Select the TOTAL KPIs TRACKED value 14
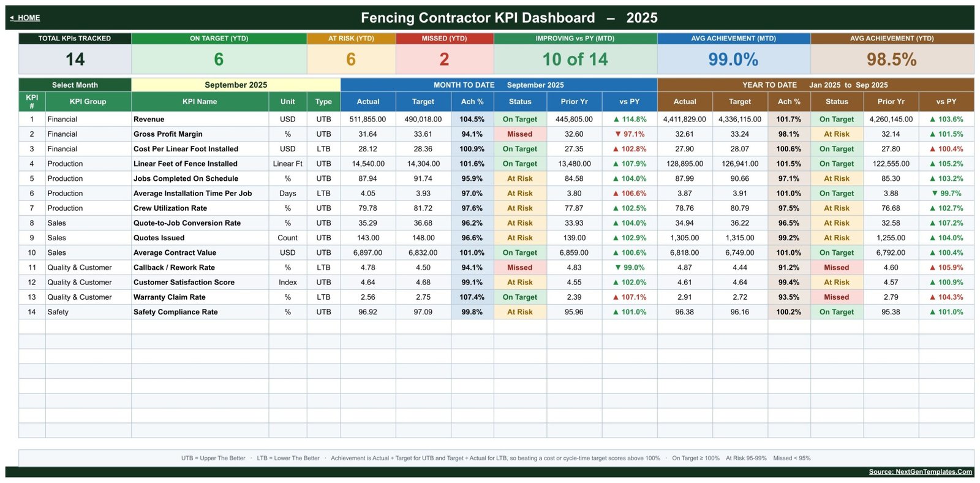The height and width of the screenshot is (483, 980). (75, 59)
